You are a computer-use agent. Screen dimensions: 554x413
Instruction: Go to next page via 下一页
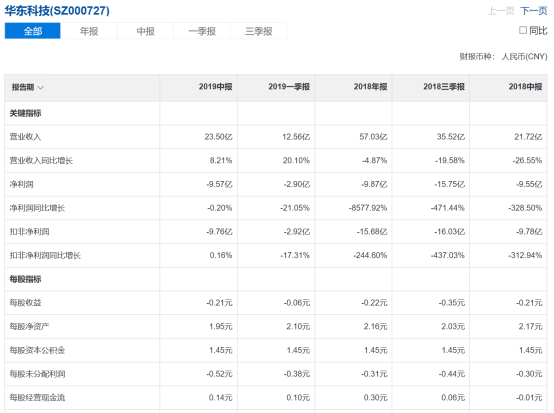tap(534, 11)
